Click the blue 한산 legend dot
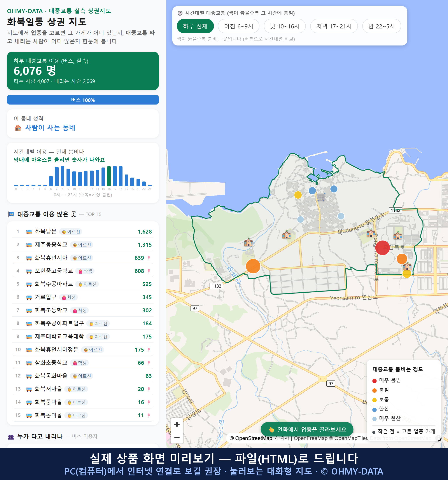The height and width of the screenshot is (480, 448). coord(374,410)
